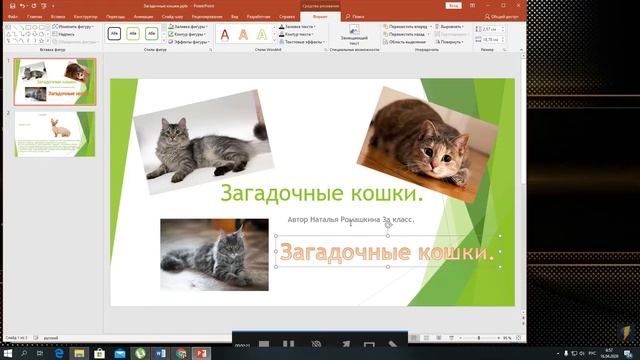Open ribbon display options icon

click(x=472, y=6)
